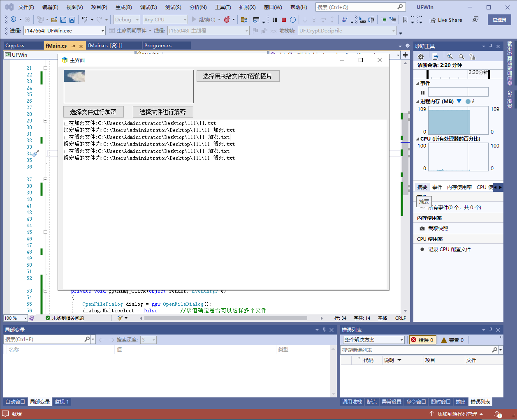Switch to the 调用堆栈 bottom tab
The height and width of the screenshot is (420, 517).
click(x=352, y=402)
